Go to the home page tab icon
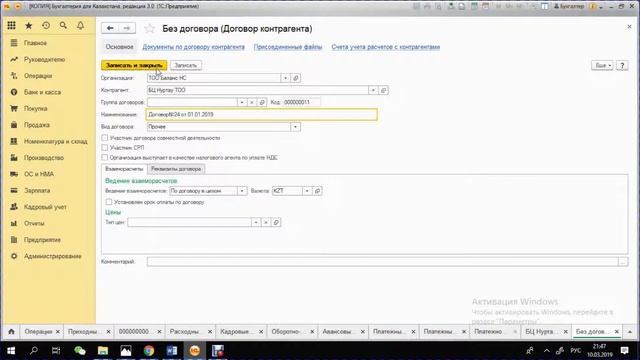The image size is (640, 360). 11,332
